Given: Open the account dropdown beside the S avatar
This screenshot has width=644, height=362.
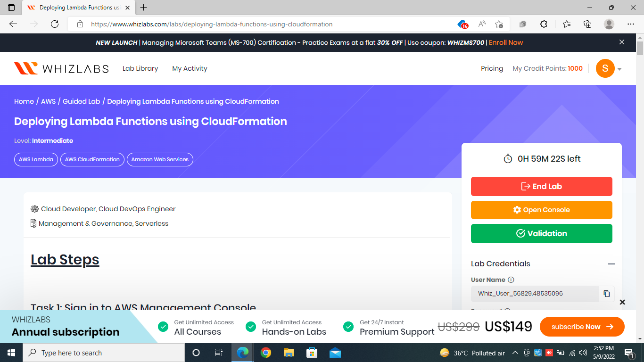Looking at the screenshot, I should tap(620, 68).
